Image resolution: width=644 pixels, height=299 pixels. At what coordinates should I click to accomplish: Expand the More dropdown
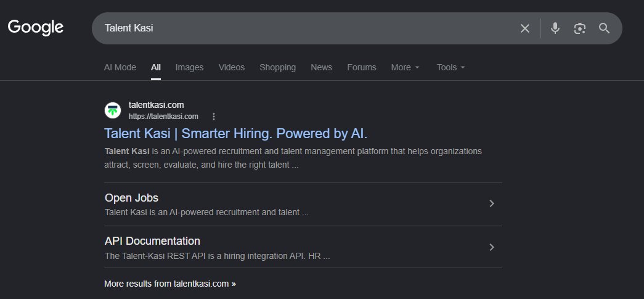[406, 67]
